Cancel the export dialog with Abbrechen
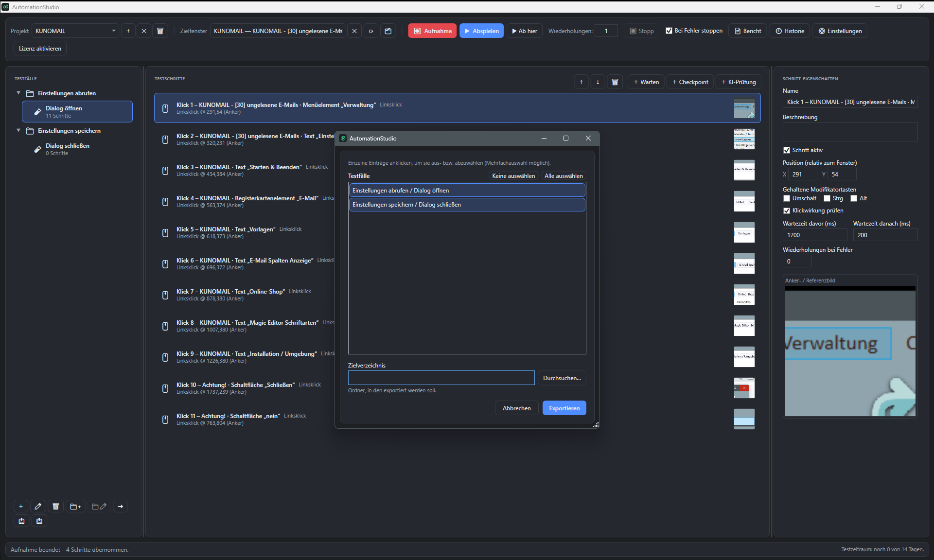Viewport: 934px width, 560px height. coord(516,408)
